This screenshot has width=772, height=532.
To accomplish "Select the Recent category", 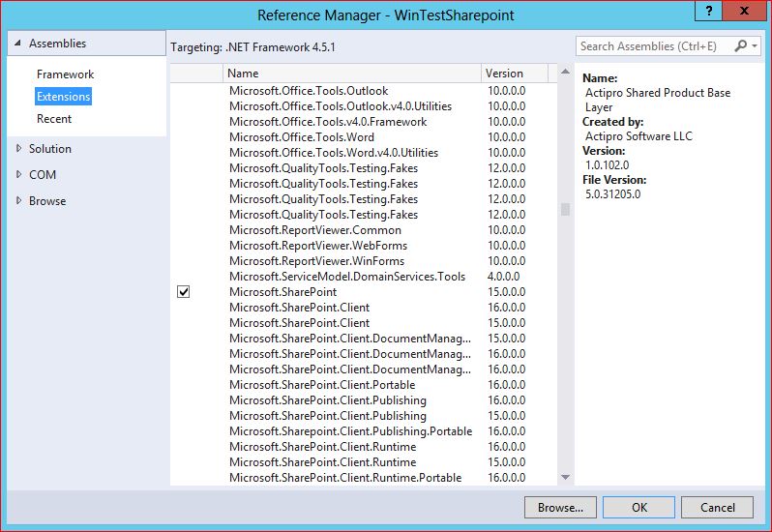I will [54, 119].
